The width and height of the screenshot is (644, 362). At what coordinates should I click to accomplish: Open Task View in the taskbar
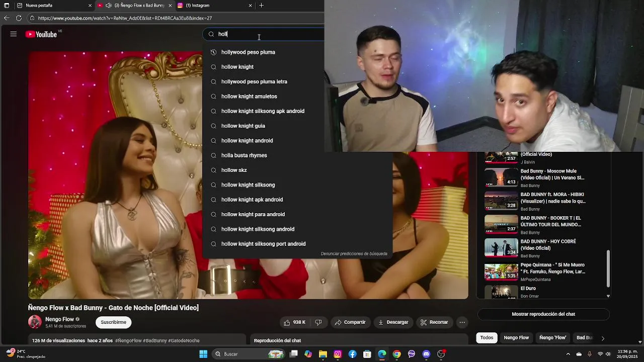294,354
